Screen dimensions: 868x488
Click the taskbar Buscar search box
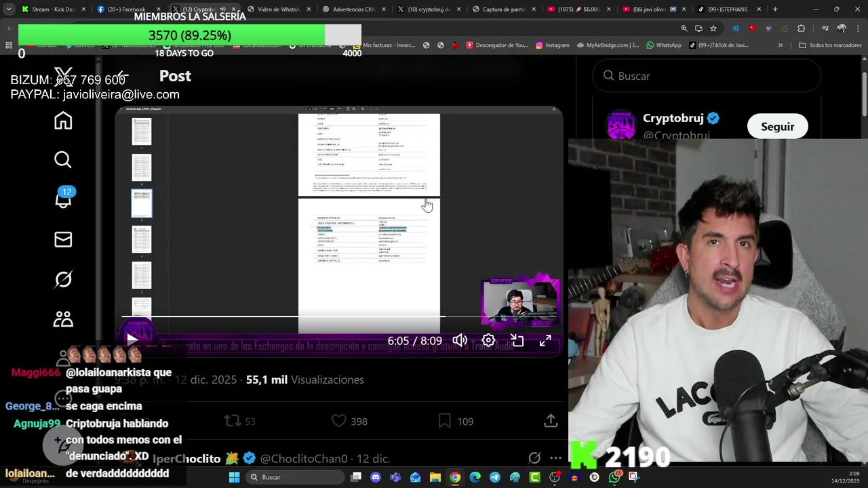click(294, 477)
